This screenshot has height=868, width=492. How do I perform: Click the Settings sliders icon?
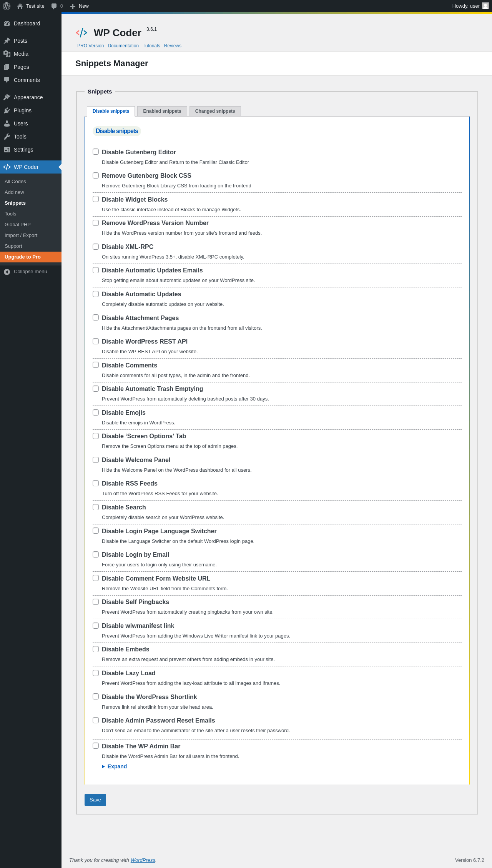tap(7, 150)
